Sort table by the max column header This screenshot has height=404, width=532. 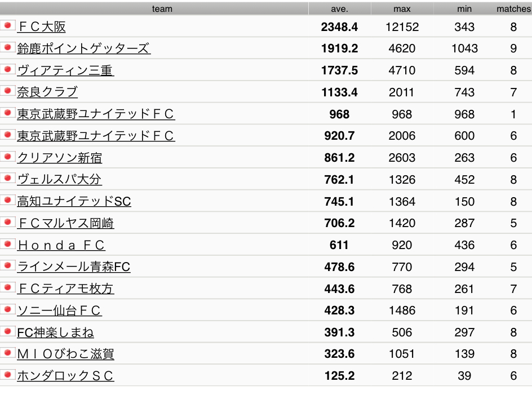[x=402, y=9]
